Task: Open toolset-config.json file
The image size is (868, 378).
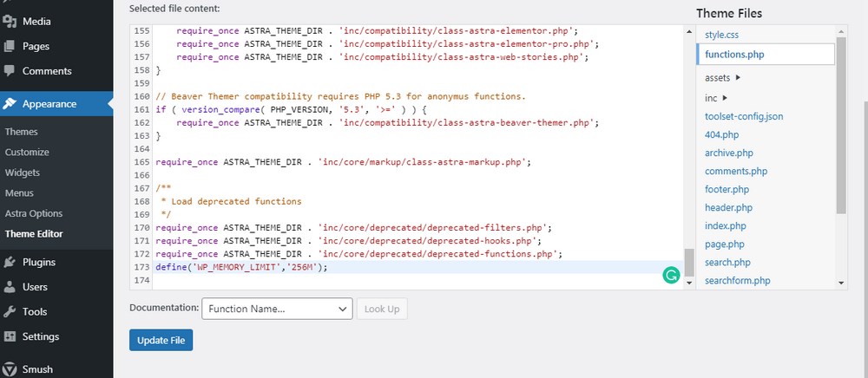Action: click(744, 116)
